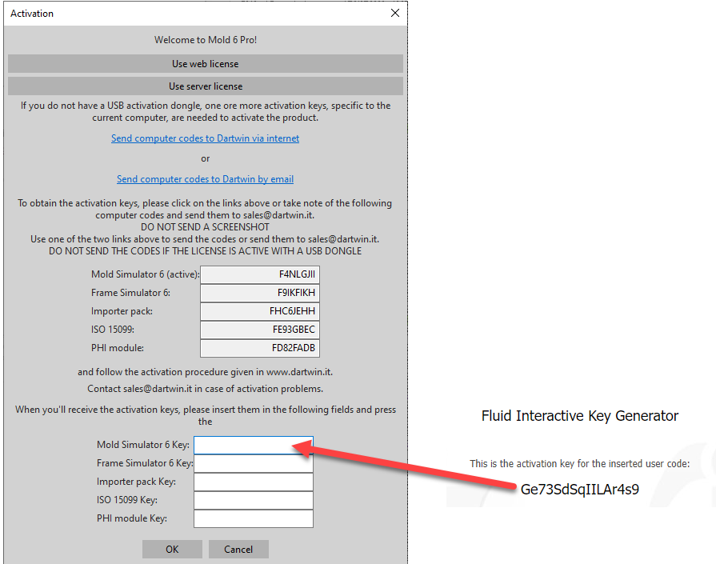Click the Ge73SdSqIILAr4s9 key text
Screen dimensions: 728x564
point(579,490)
